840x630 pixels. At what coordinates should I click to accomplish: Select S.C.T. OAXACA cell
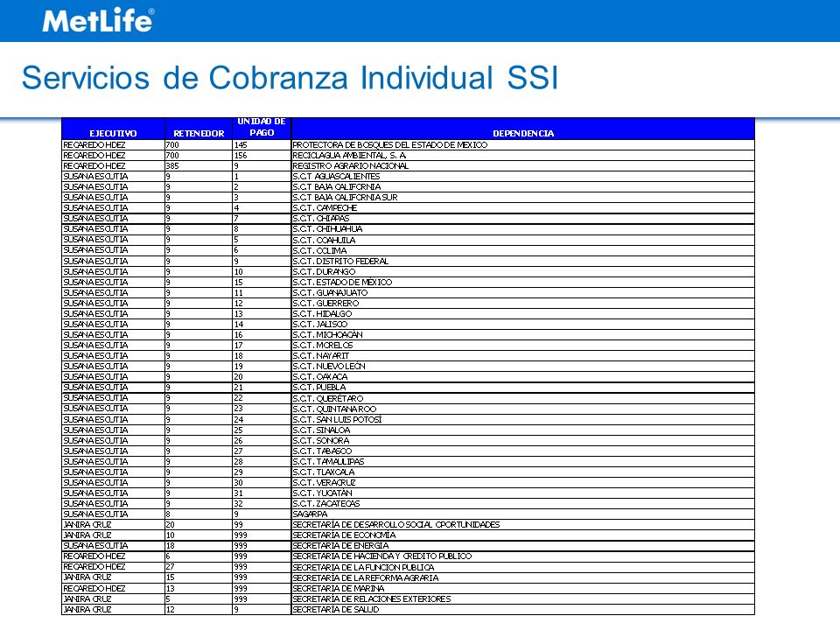(x=523, y=376)
